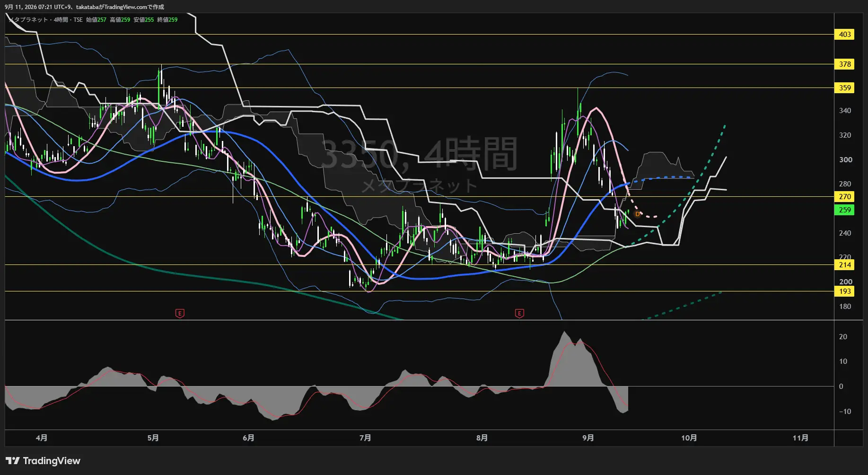
Task: Select the 403 yellow price label
Action: (845, 35)
